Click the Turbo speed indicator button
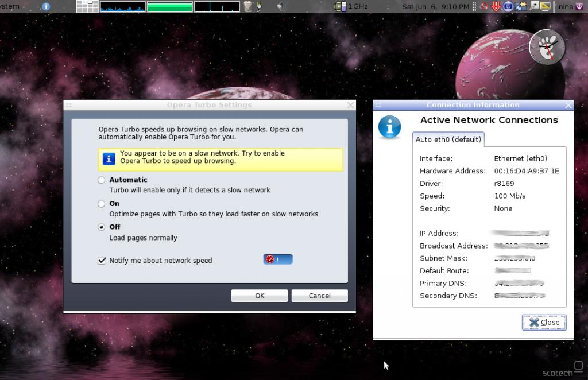The height and width of the screenshot is (380, 588). click(278, 259)
